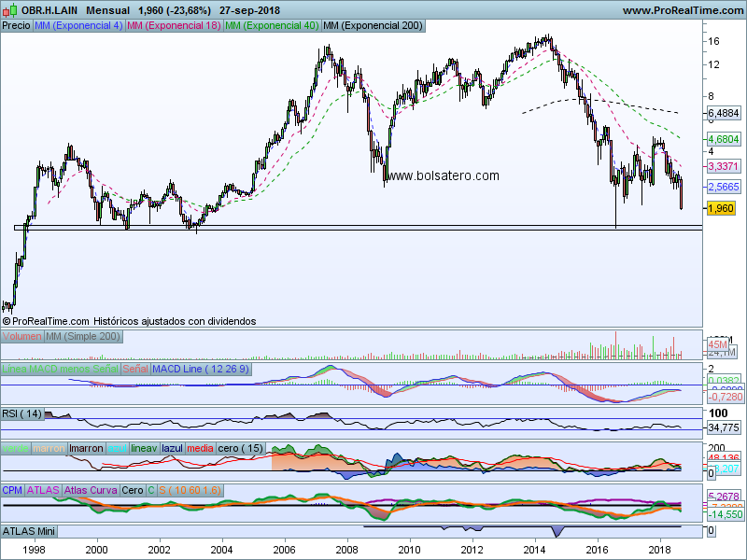Click the candlestick icon beside OBR.H.LAIN
The height and width of the screenshot is (560, 747).
click(x=10, y=10)
